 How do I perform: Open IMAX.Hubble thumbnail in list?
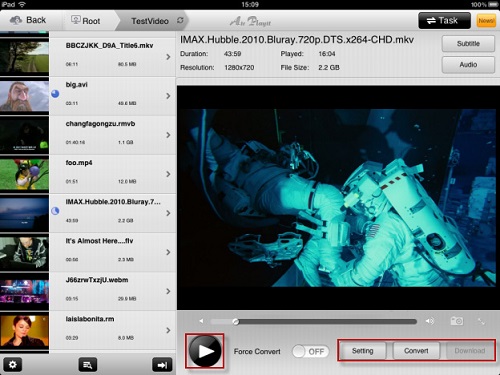(x=24, y=213)
